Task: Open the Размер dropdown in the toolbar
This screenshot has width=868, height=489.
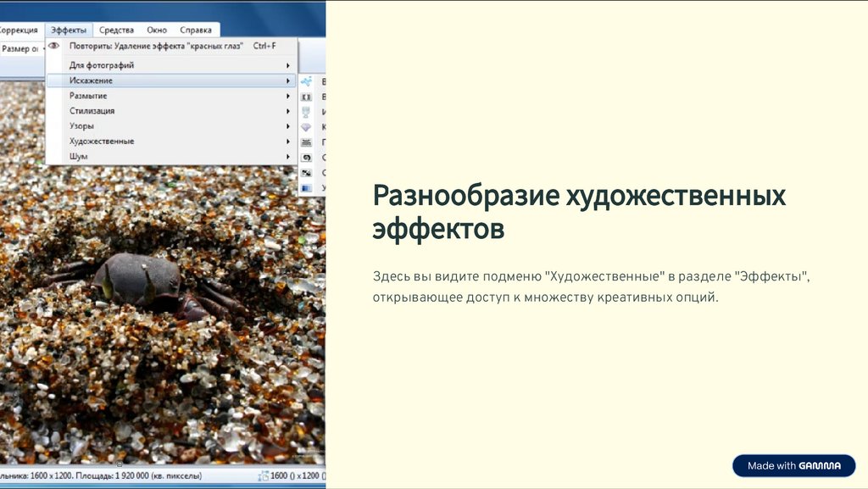Action: coord(42,49)
